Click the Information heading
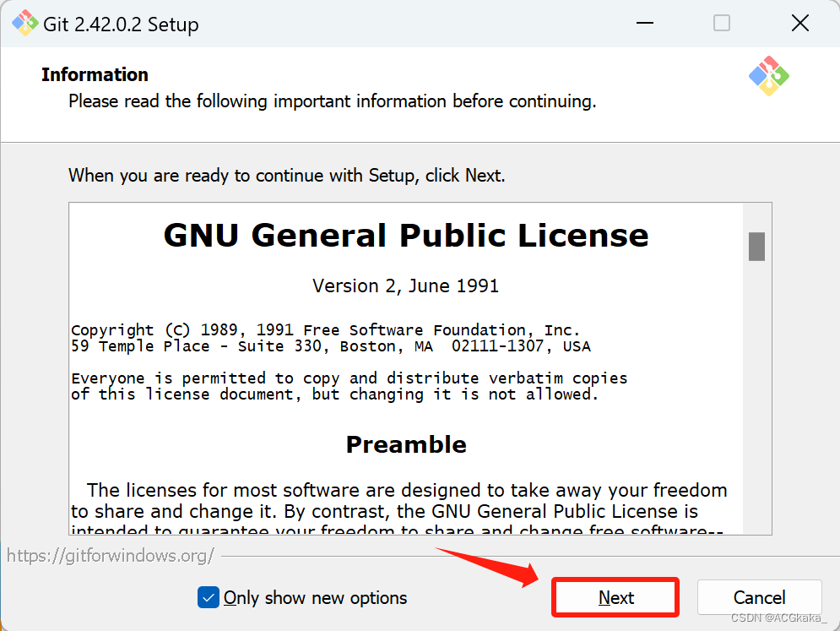 coord(95,74)
